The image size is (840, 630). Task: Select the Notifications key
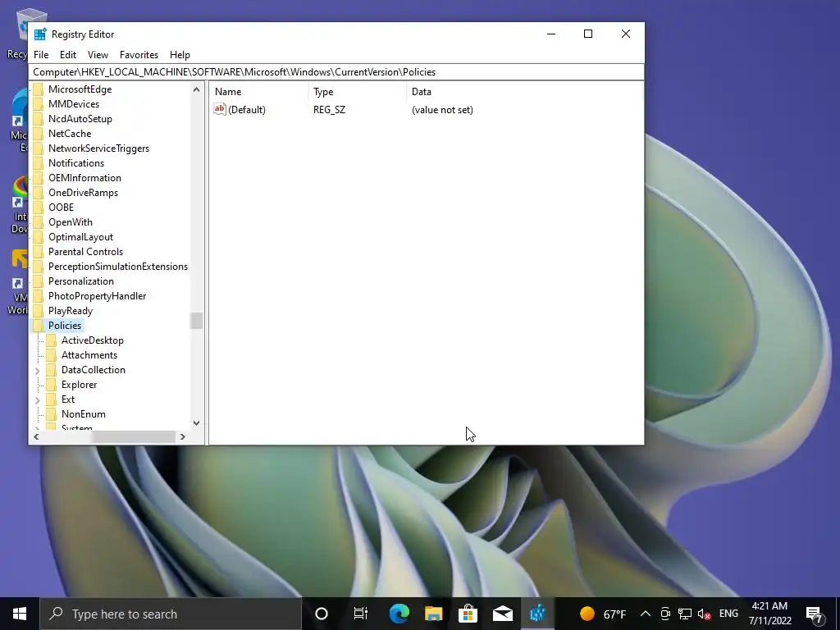pos(76,163)
